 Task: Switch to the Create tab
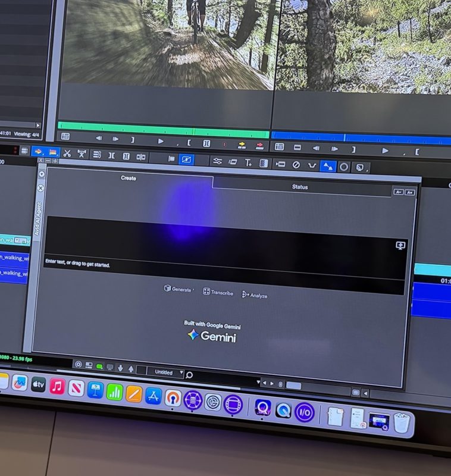pyautogui.click(x=129, y=178)
